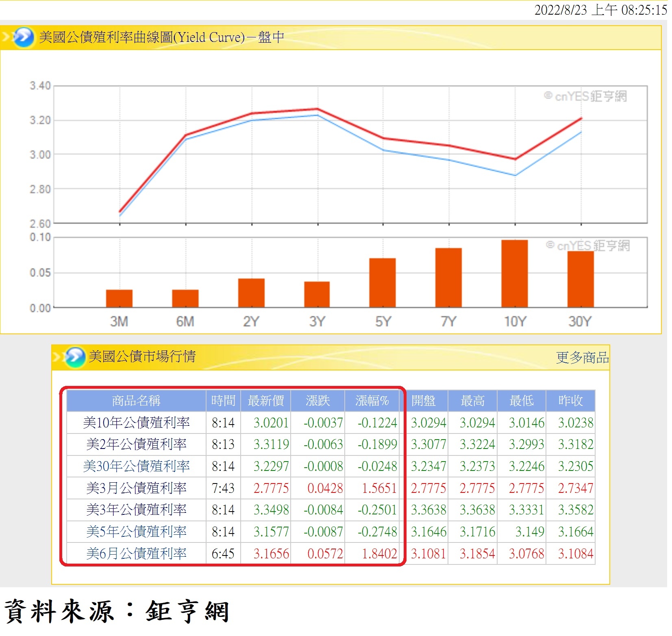Click the 3M orange bar in chart

tap(119, 298)
